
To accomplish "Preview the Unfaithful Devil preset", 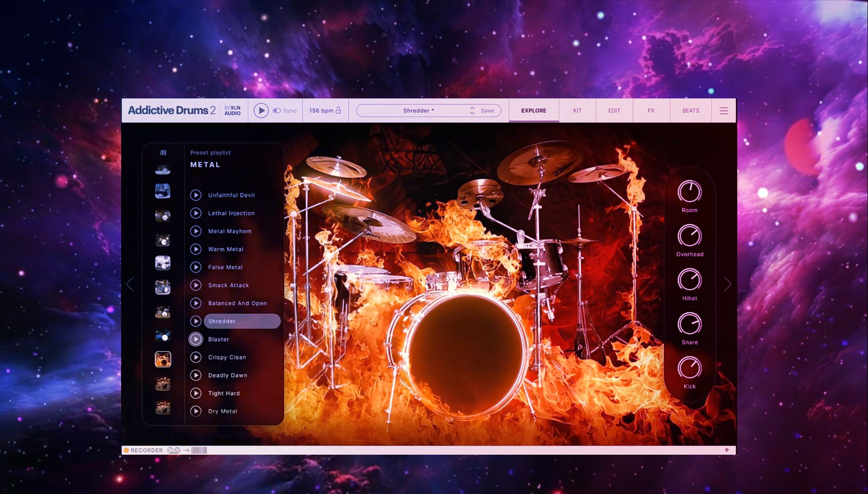I will (196, 195).
